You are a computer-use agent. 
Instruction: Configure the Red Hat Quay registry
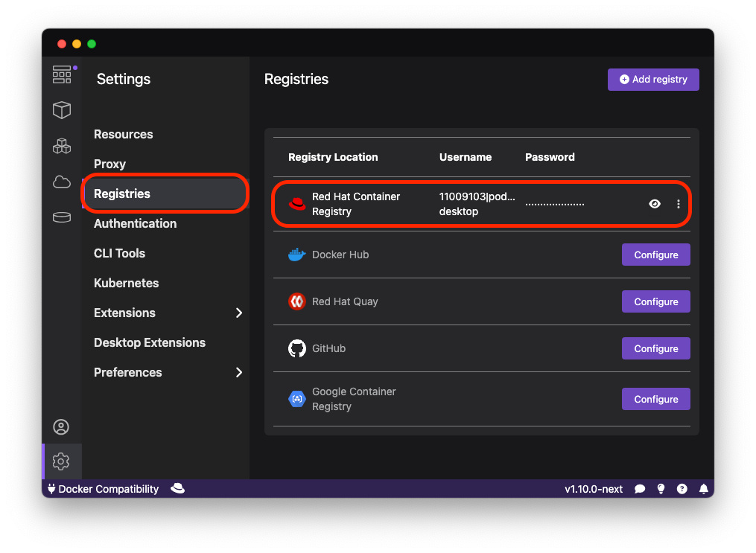point(655,301)
